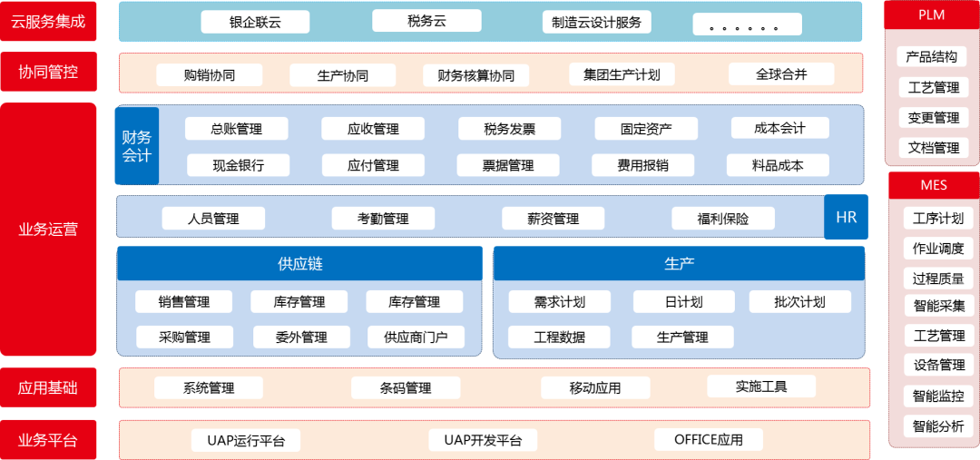
Task: Select UAP运行平台
Action: tap(246, 440)
